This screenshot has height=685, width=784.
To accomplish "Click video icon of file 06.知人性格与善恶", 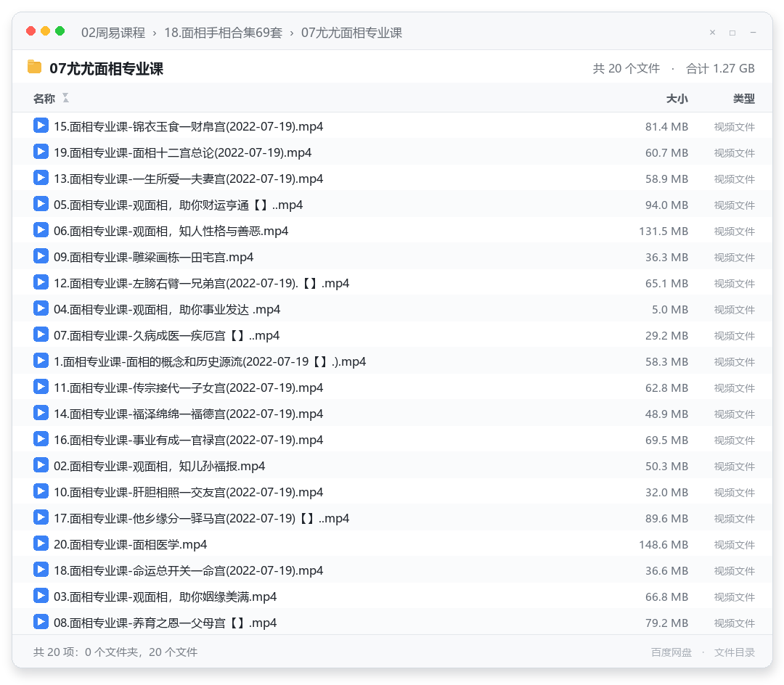I will tap(41, 230).
